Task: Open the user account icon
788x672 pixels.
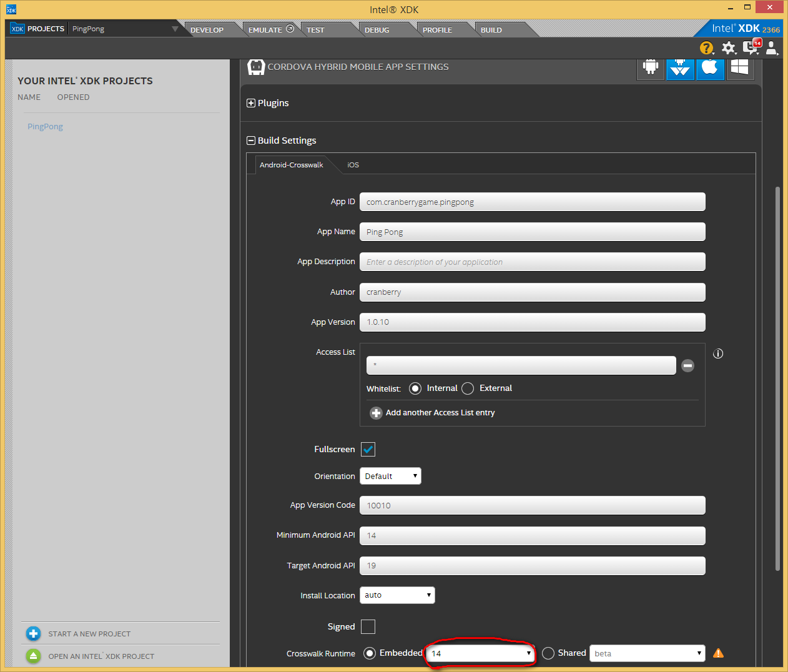Action: point(772,48)
